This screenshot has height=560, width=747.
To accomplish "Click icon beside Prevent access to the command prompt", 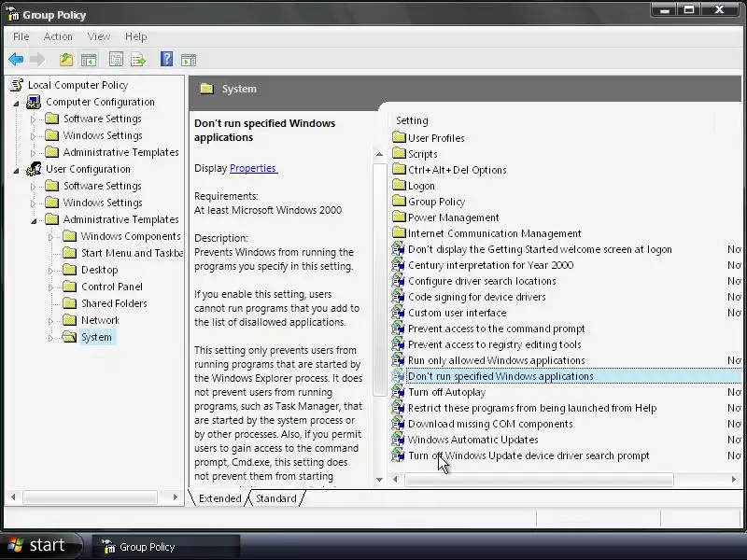I will point(399,329).
